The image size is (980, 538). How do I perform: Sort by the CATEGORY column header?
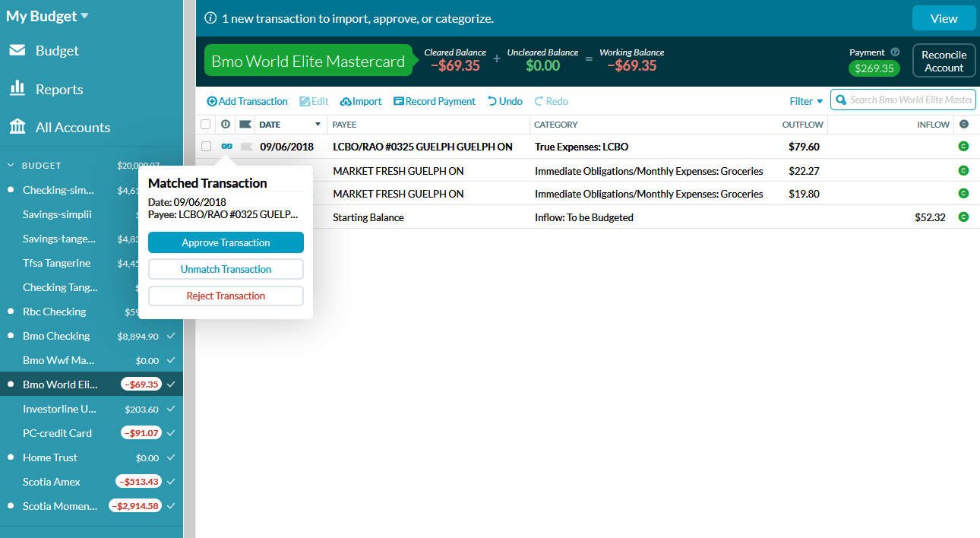(555, 124)
